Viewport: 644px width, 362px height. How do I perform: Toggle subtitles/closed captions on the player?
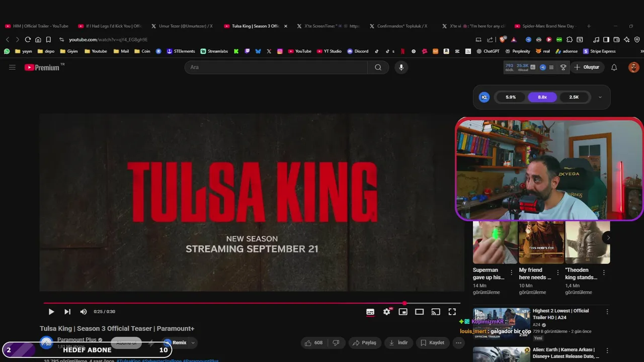point(370,312)
